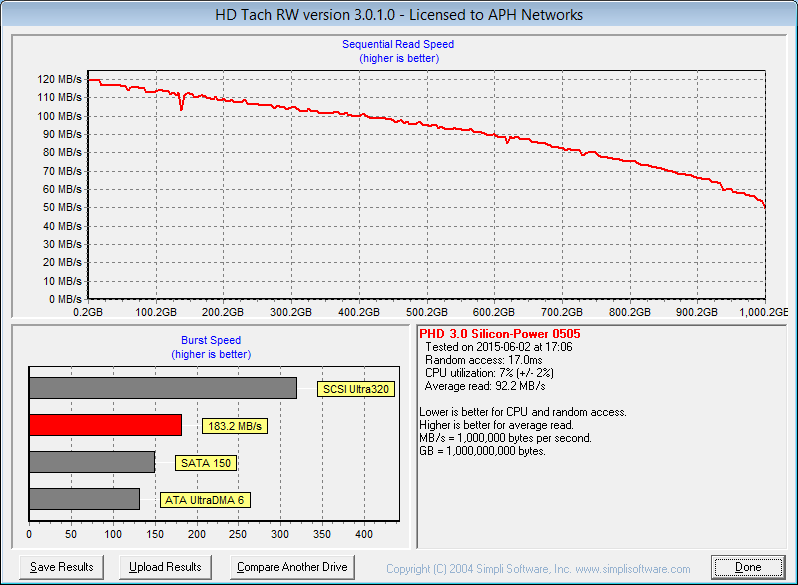Click the red burst speed bar
Image resolution: width=798 pixels, height=585 pixels.
click(x=105, y=425)
